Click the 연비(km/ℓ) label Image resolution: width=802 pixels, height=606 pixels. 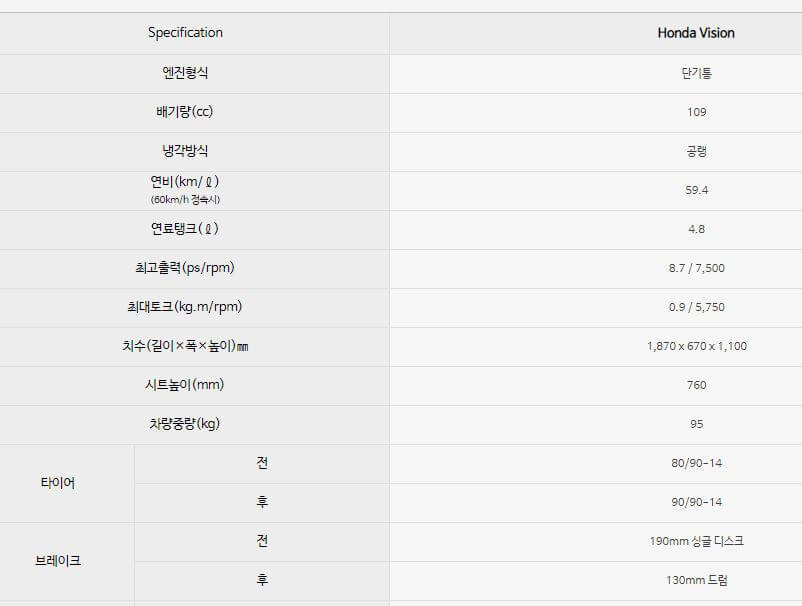point(185,182)
